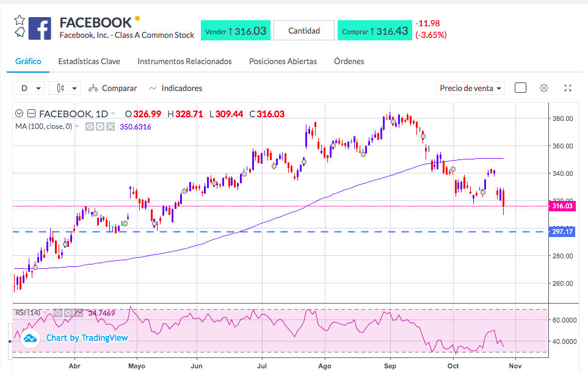Open the Indicadores menu
Image resolution: width=588 pixels, height=372 pixels.
pos(175,88)
